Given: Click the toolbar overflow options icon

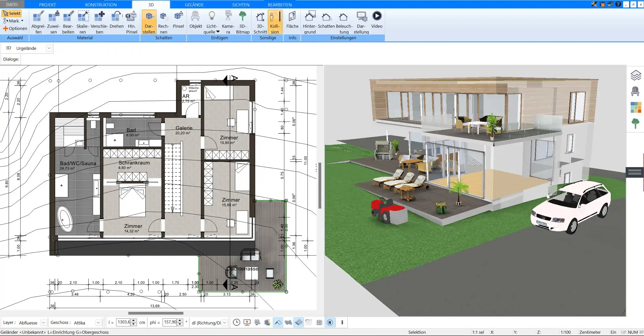Looking at the screenshot, I should 342,322.
